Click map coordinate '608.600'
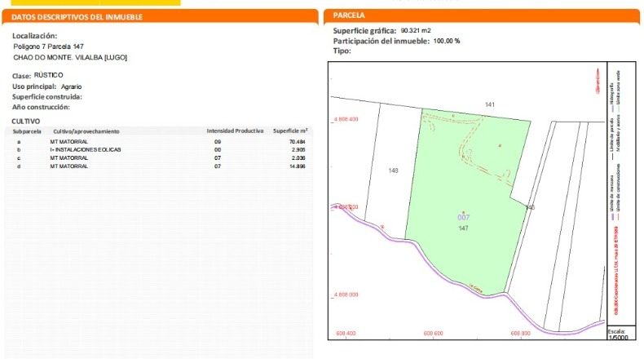The width and height of the screenshot is (644, 359). pyautogui.click(x=434, y=334)
